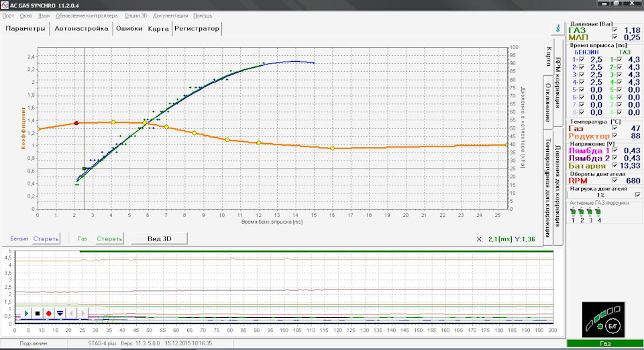Toggle petrol injector 1 checkbox
Screen dimensions: 644x350
[582, 60]
